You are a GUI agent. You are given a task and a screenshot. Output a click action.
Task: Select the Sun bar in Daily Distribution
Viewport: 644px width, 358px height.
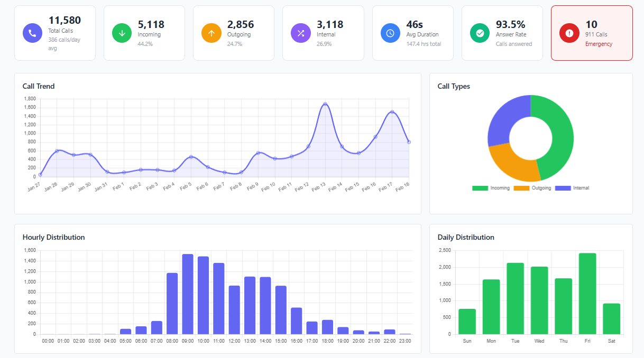tap(467, 322)
